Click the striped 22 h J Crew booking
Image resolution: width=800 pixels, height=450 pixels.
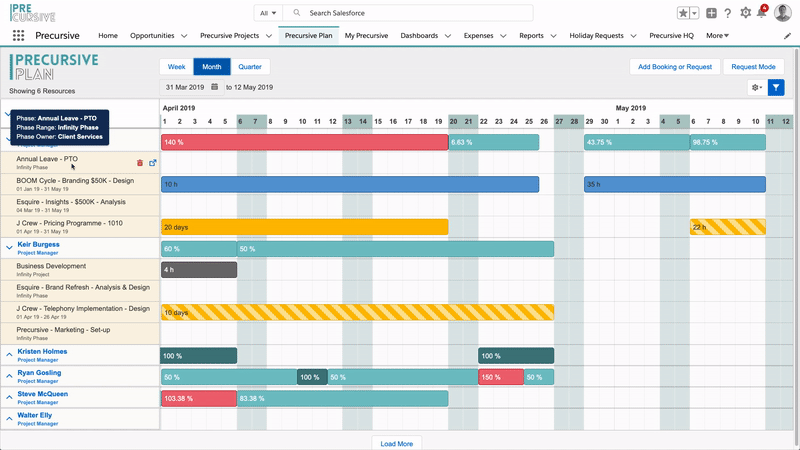click(728, 227)
